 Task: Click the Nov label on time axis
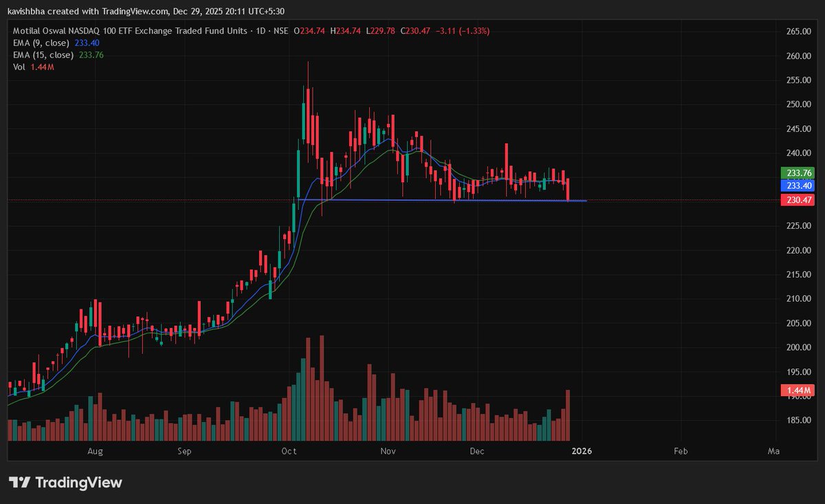pos(389,452)
